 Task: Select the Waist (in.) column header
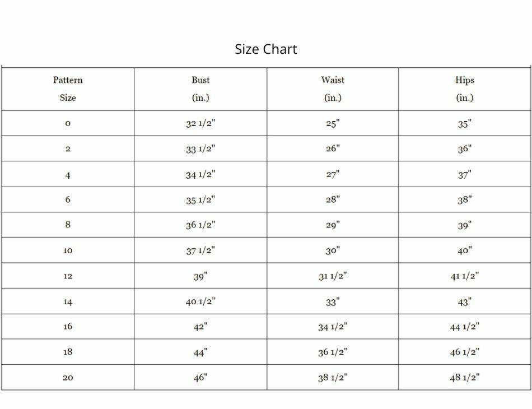pos(333,89)
